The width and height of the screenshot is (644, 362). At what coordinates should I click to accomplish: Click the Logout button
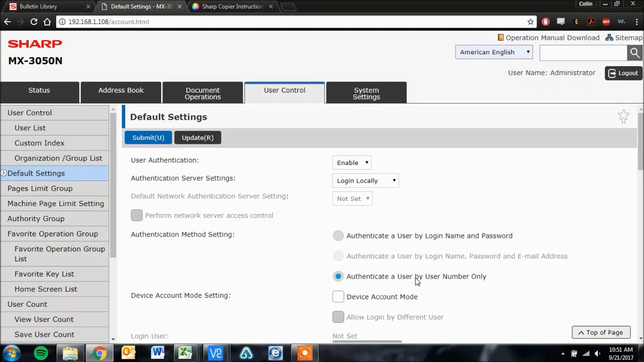pyautogui.click(x=623, y=73)
